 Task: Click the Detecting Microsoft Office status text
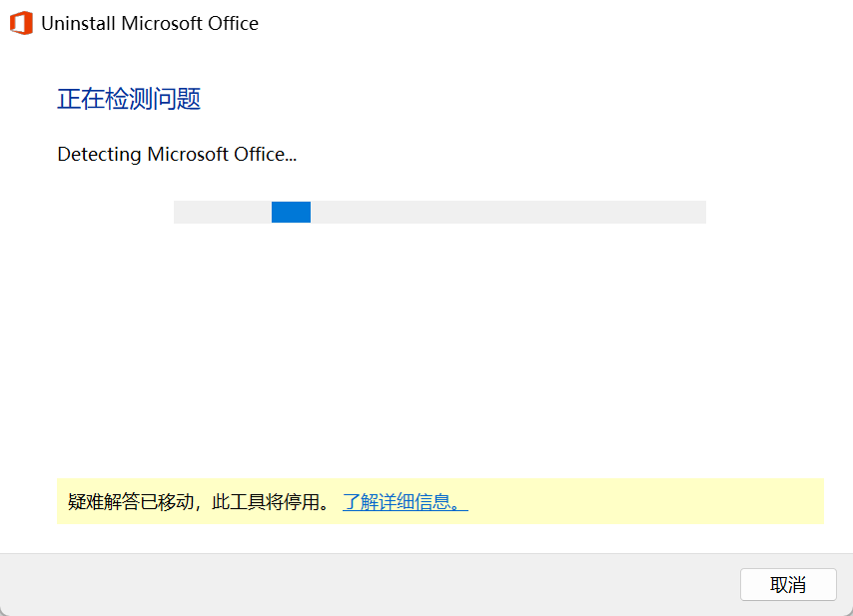click(177, 155)
